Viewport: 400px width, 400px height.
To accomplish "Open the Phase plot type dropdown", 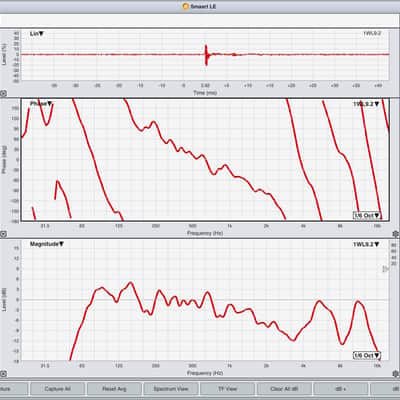I will [41, 104].
